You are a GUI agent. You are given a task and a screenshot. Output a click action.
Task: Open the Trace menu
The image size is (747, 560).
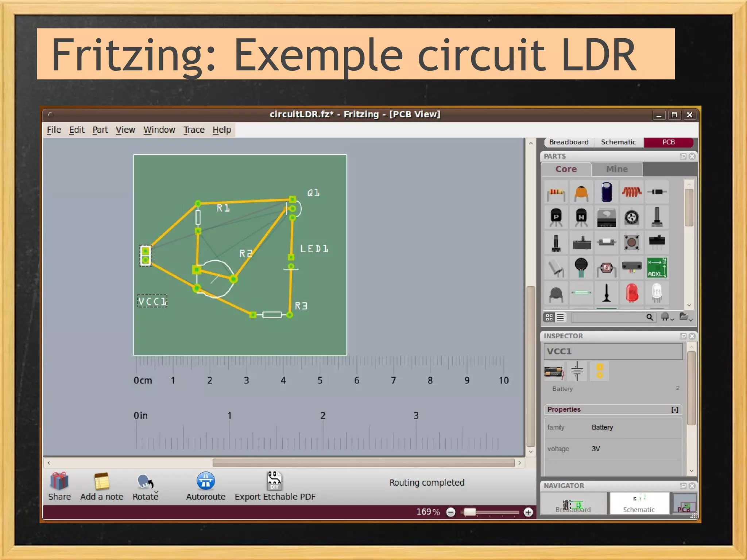(194, 130)
